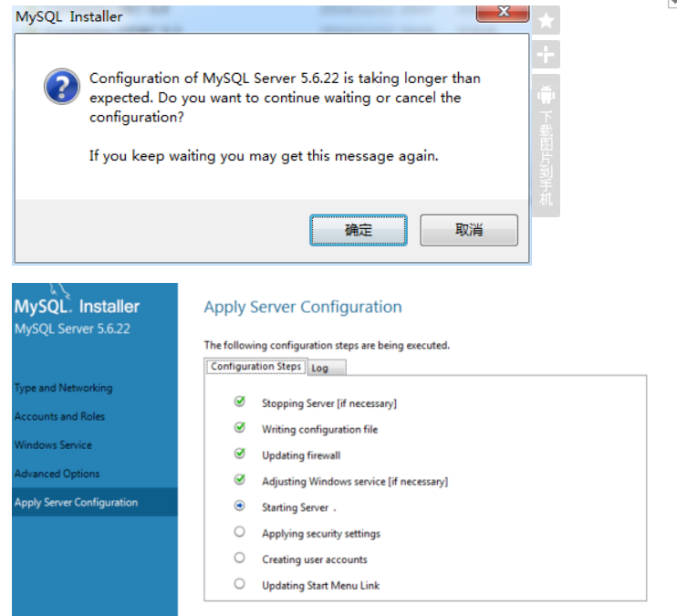677x616 pixels.
Task: Open Accounts and Roles in sidebar
Action: [59, 416]
